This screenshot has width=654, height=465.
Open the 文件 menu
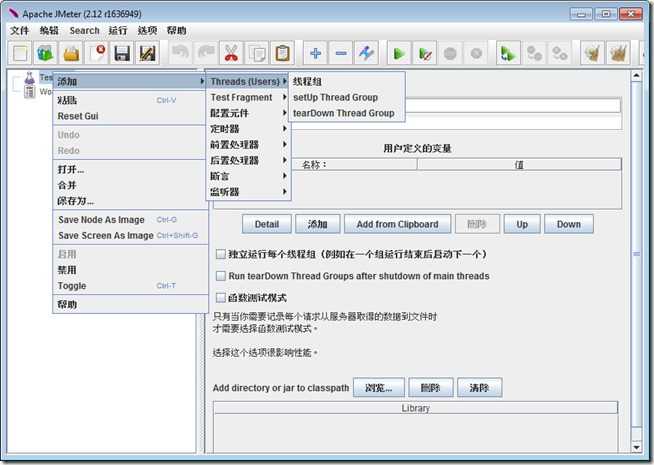(x=19, y=30)
